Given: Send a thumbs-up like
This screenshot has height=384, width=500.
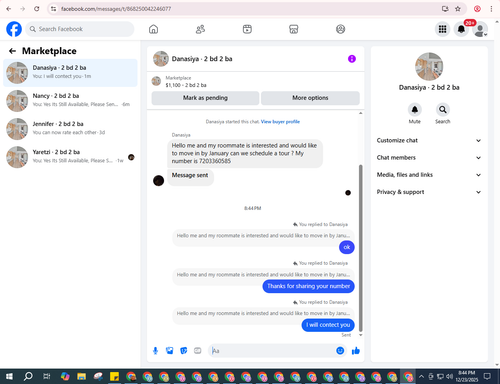Looking at the screenshot, I should click(356, 351).
